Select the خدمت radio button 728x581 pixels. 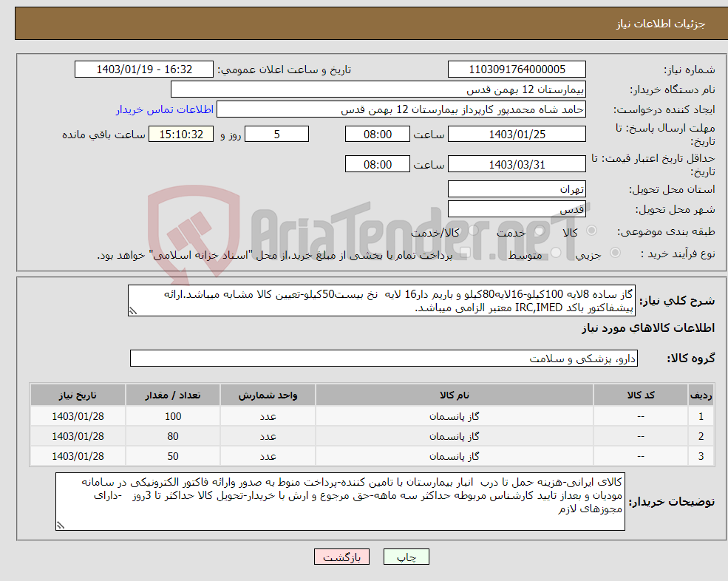coord(540,231)
